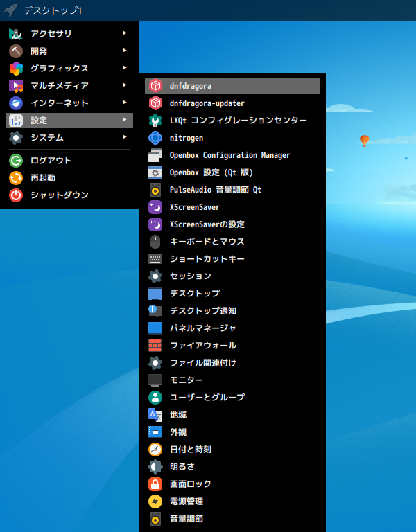Click the マルチメディア film icon

[x=16, y=86]
